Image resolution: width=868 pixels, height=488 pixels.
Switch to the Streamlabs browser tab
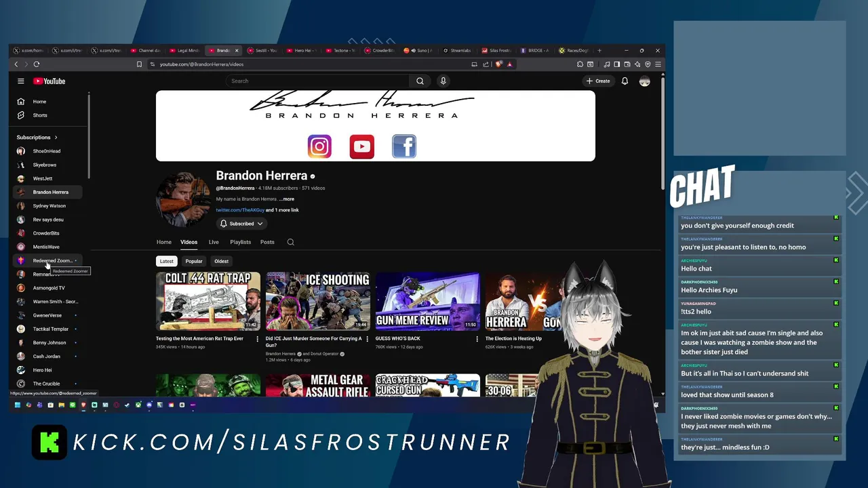[x=459, y=50]
